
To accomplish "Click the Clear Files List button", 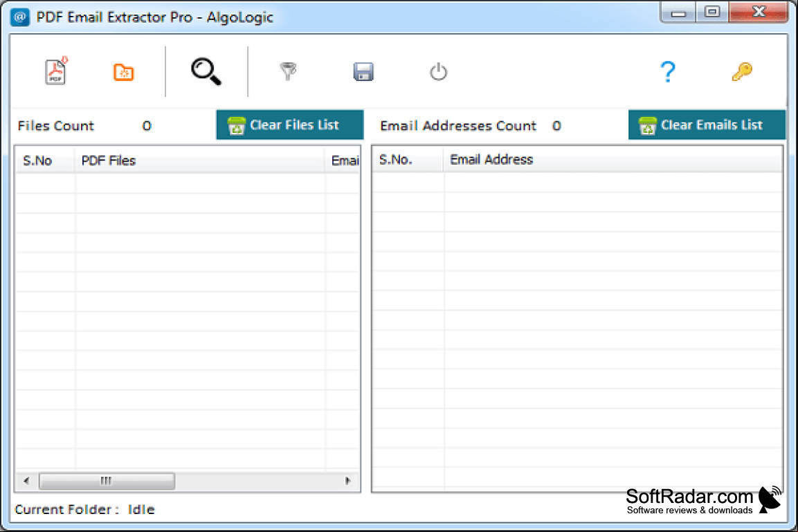I will 290,125.
